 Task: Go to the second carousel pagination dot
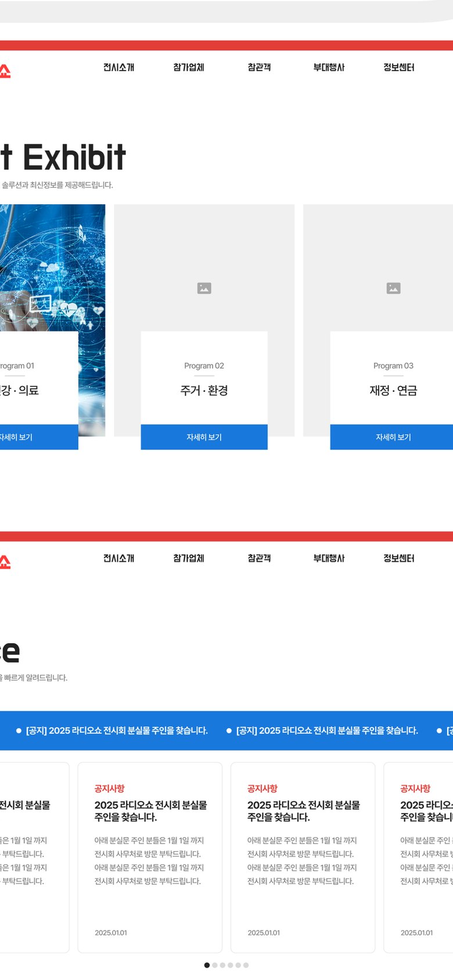[x=215, y=965]
